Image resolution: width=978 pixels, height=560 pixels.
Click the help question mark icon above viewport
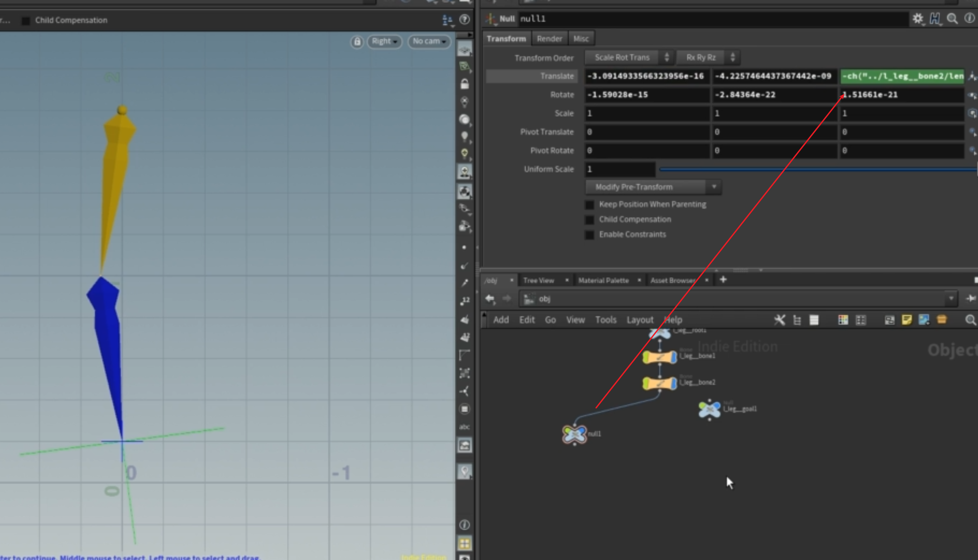pos(465,20)
